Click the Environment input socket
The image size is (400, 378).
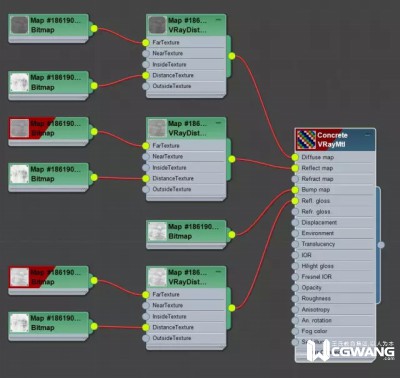tap(295, 233)
